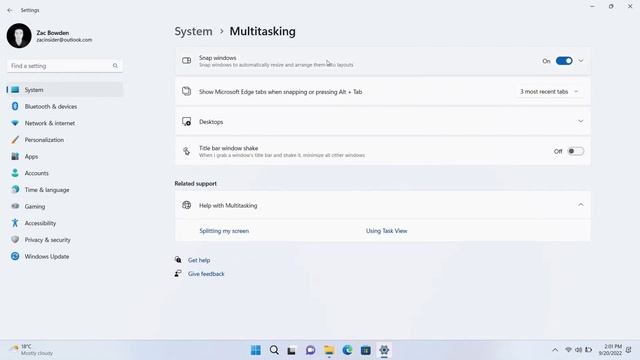The image size is (640, 360).
Task: Click the Network wifi icon in sidebar
Action: pyautogui.click(x=15, y=123)
